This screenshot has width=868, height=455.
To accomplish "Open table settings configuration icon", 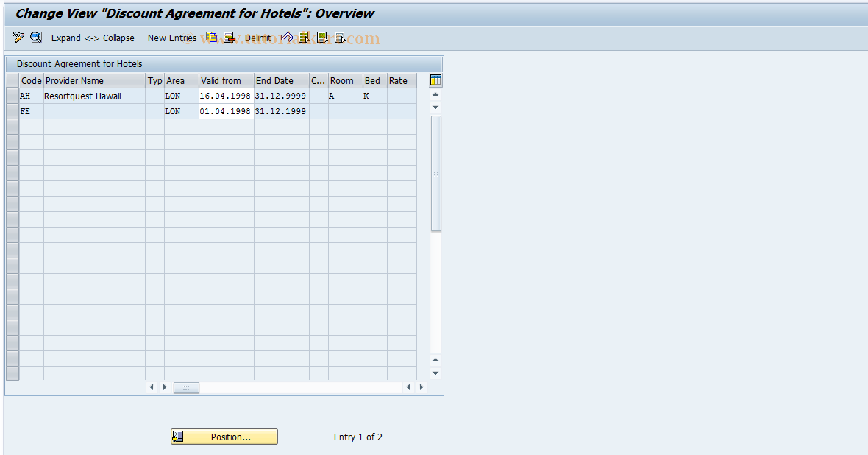I will [435, 80].
